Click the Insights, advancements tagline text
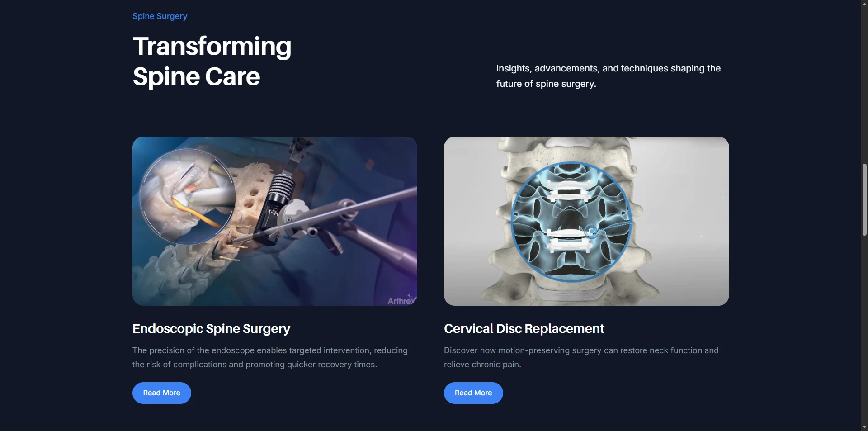This screenshot has height=431, width=868. (609, 76)
